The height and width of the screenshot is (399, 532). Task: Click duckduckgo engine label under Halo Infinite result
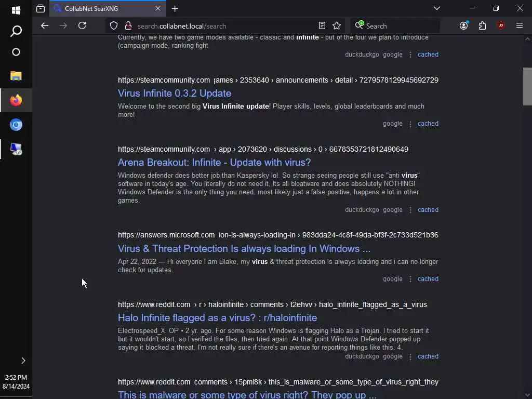(x=362, y=356)
